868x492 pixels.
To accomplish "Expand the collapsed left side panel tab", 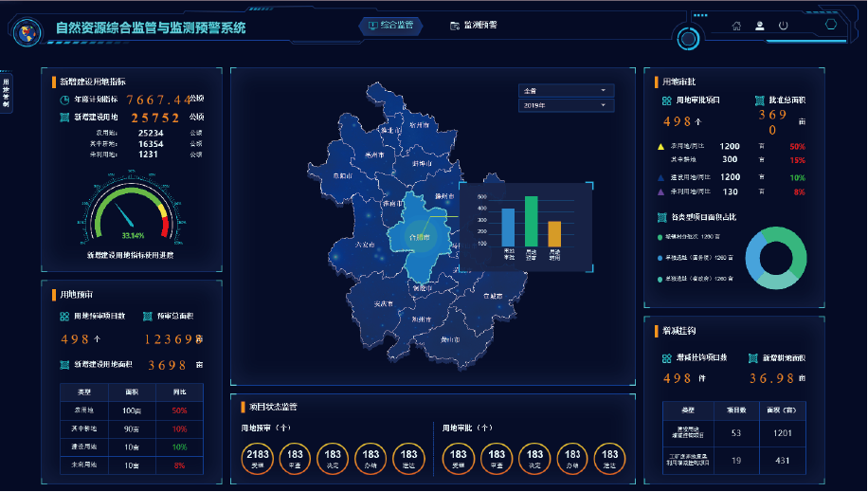I will [x=6, y=92].
